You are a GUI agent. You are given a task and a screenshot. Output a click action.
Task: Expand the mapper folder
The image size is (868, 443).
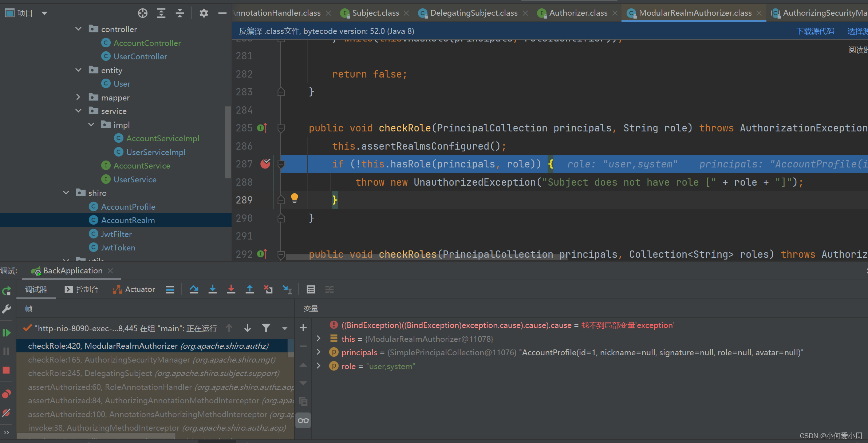click(x=78, y=97)
